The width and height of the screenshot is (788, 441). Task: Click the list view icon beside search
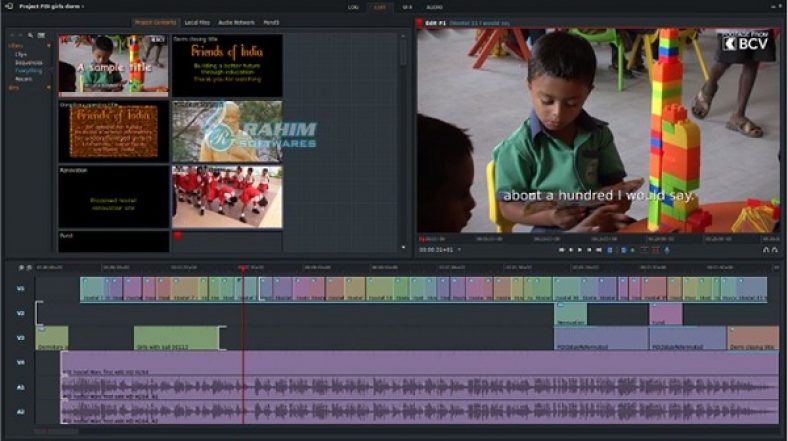coord(40,35)
